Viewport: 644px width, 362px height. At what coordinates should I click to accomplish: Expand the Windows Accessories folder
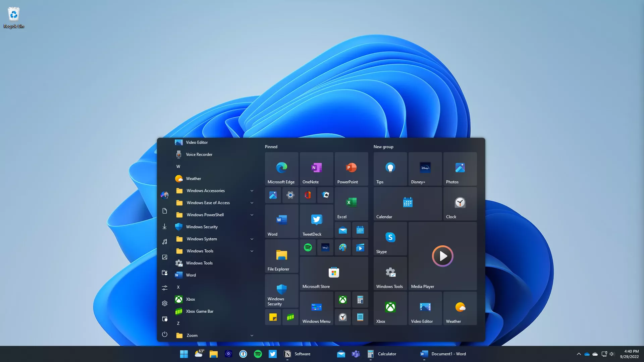[x=252, y=191]
